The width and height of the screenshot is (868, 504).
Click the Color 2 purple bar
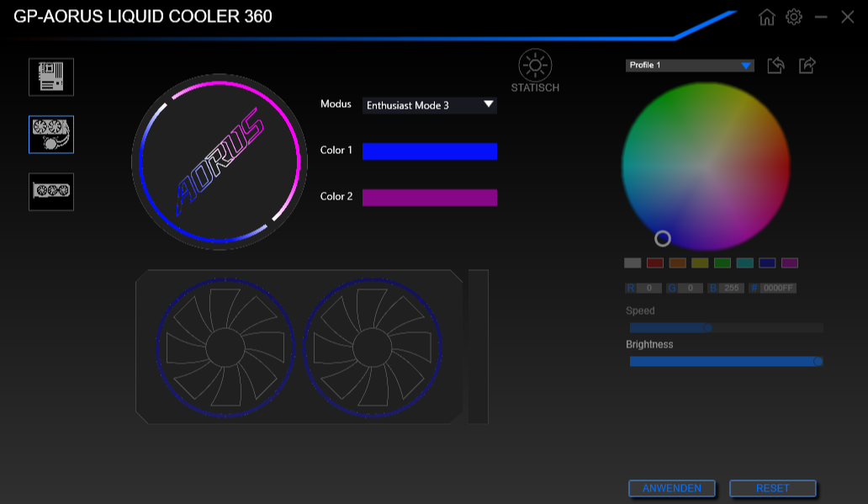430,197
